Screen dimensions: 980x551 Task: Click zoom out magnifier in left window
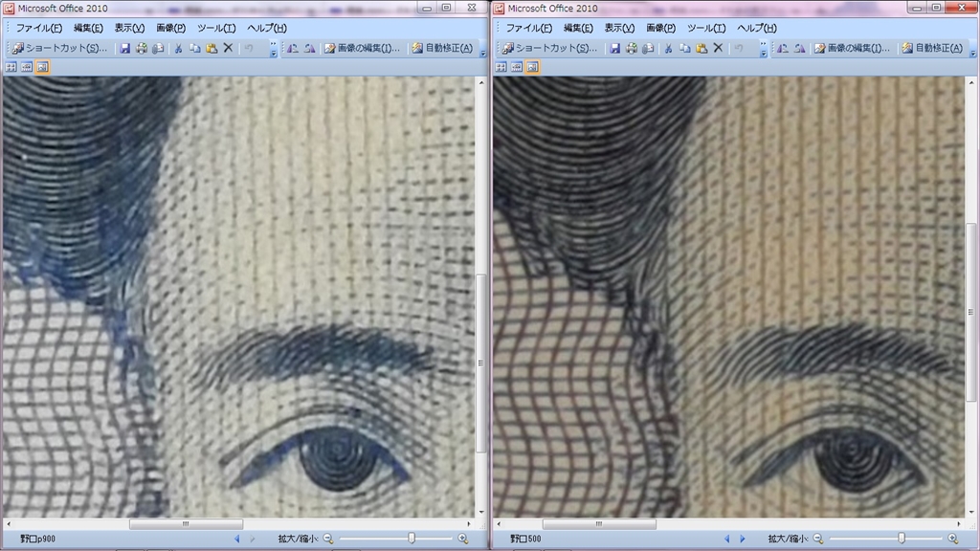(328, 539)
